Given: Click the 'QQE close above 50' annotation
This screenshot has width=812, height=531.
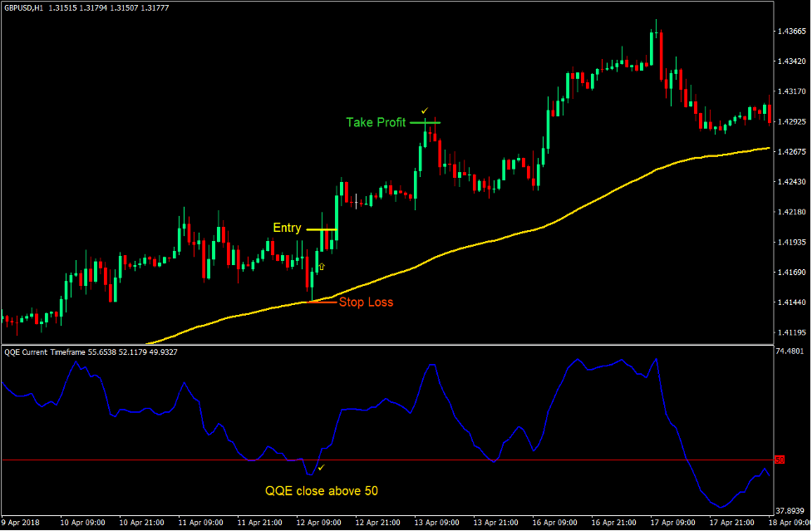Looking at the screenshot, I should point(322,491).
